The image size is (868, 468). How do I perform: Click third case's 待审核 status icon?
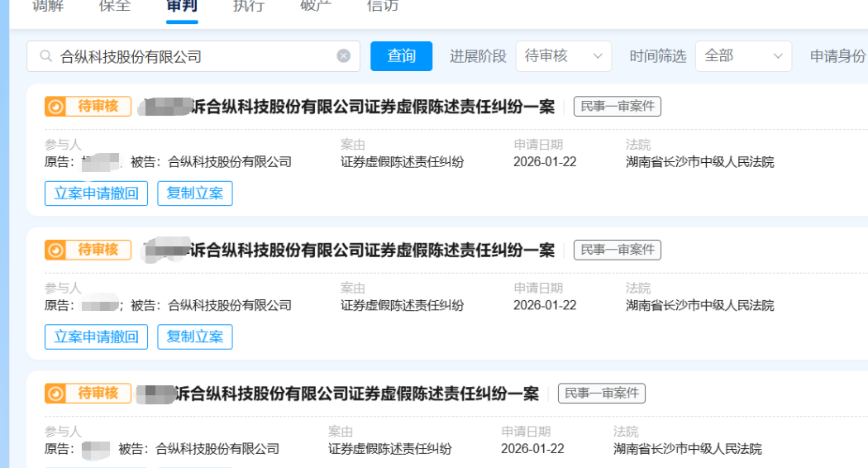click(55, 394)
